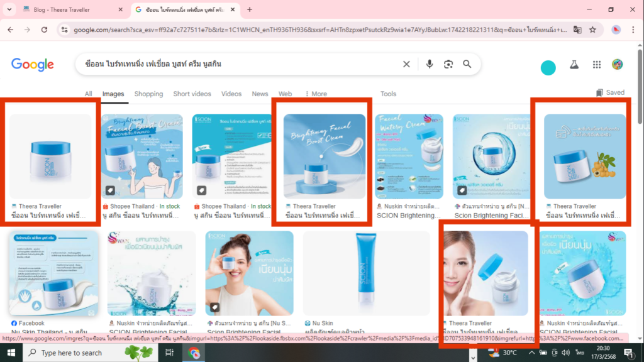The height and width of the screenshot is (362, 644).
Task: Search by image using the Google Lens icon
Action: coord(448,63)
